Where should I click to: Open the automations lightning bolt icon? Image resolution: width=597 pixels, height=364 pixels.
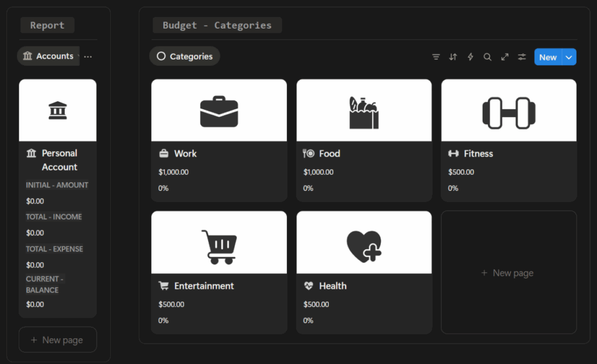470,57
